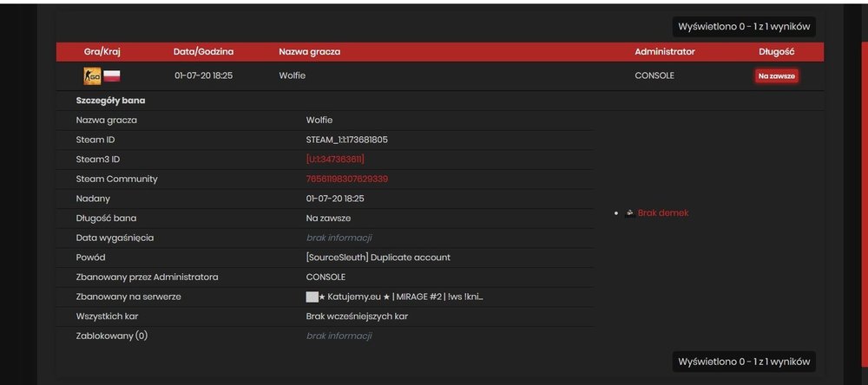The image size is (868, 385).
Task: Sort by Długość column header
Action: coord(777,52)
